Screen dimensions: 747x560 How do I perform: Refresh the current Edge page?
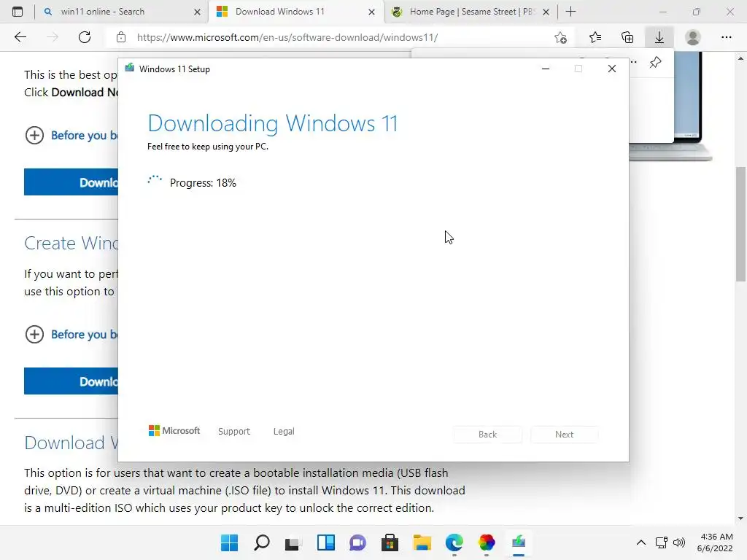coord(85,37)
